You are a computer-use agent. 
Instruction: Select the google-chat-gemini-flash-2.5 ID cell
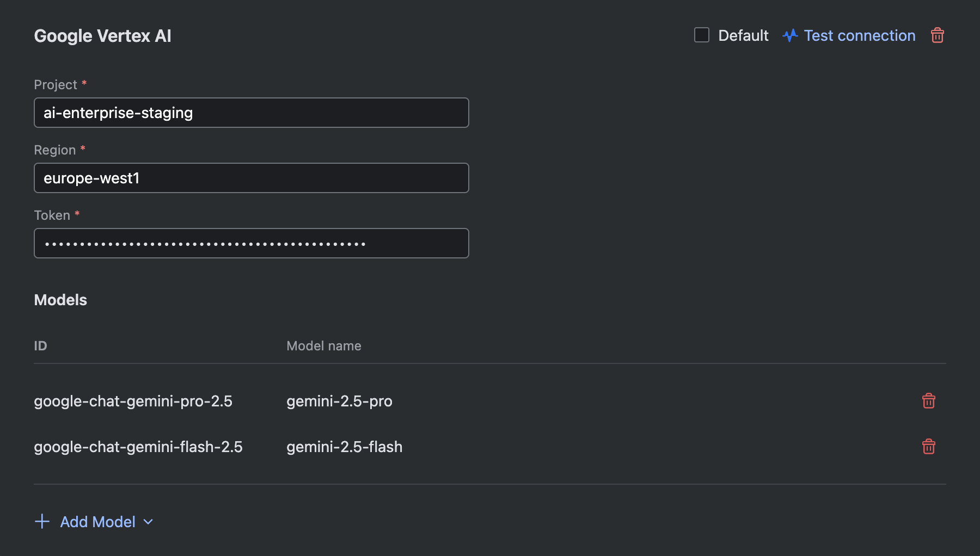click(x=138, y=447)
